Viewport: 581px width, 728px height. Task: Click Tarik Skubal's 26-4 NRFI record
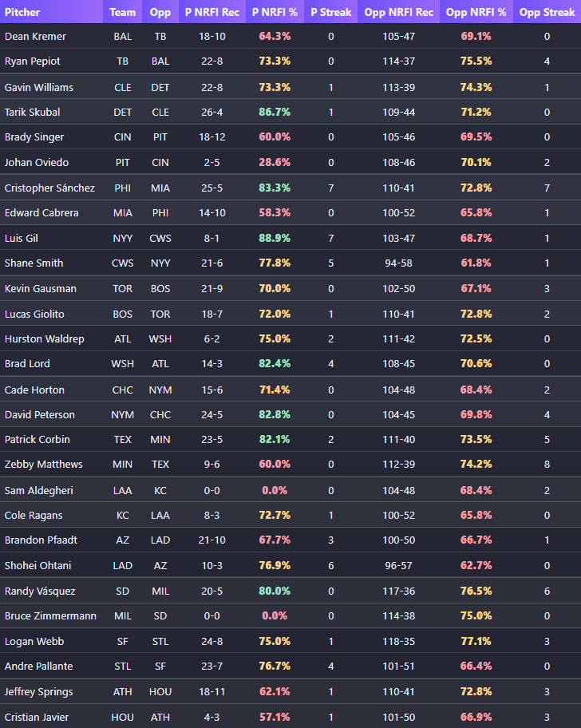[x=212, y=113]
